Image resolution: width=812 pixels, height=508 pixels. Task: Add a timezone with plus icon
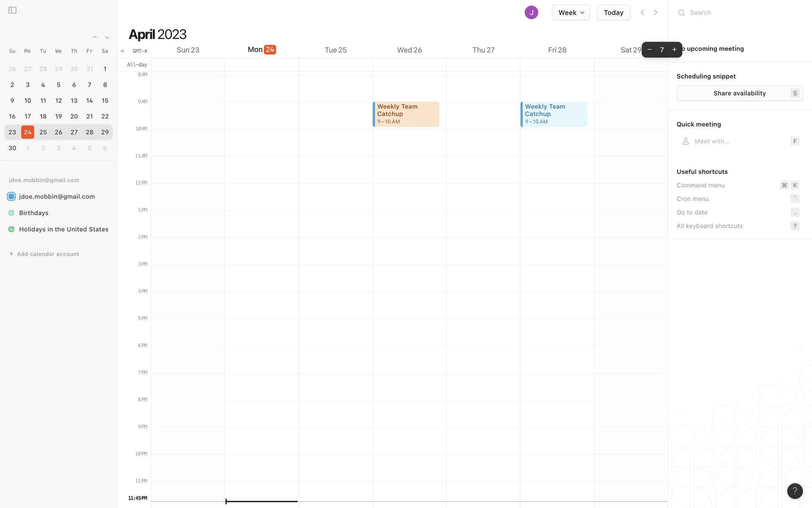point(122,51)
